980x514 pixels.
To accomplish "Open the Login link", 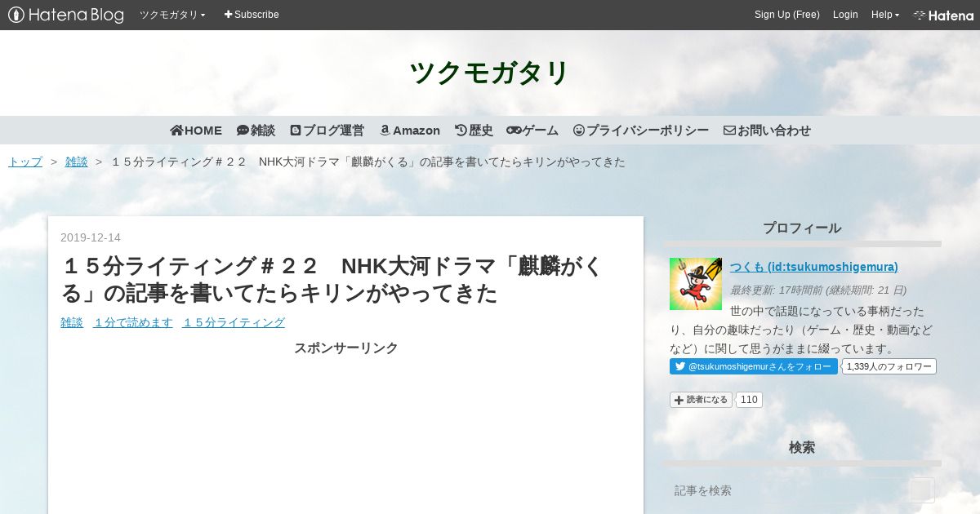I will [845, 15].
